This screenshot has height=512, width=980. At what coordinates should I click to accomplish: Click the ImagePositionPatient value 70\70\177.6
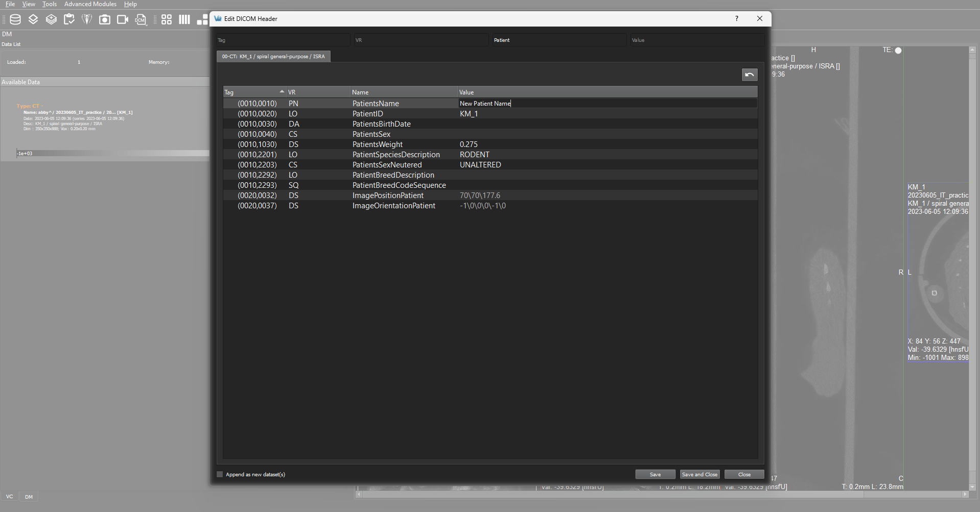pos(480,196)
